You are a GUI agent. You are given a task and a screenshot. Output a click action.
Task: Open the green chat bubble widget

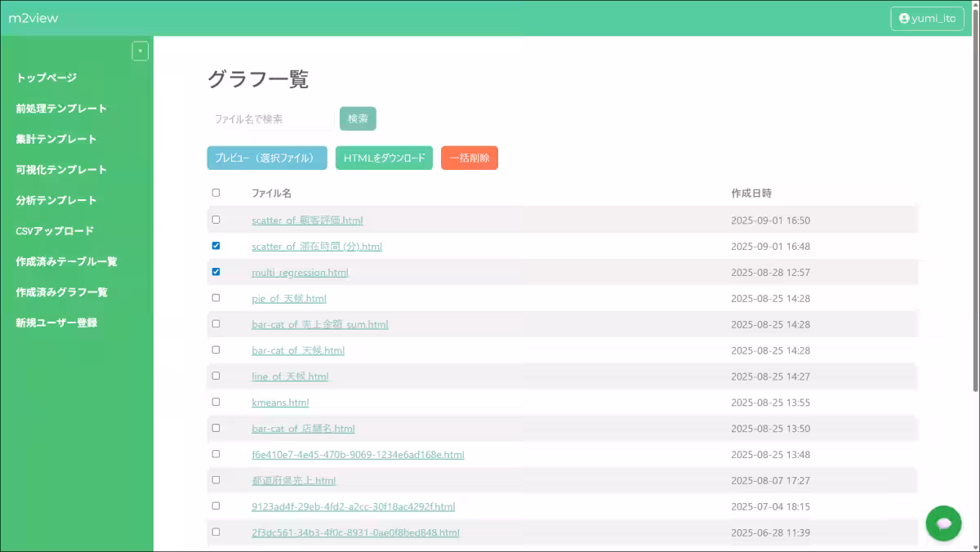pyautogui.click(x=943, y=523)
